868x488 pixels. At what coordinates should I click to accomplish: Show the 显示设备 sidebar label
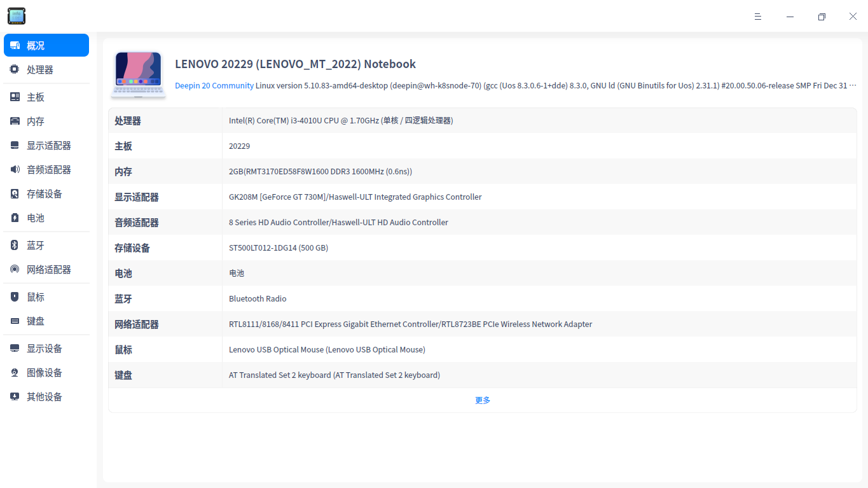pos(45,348)
